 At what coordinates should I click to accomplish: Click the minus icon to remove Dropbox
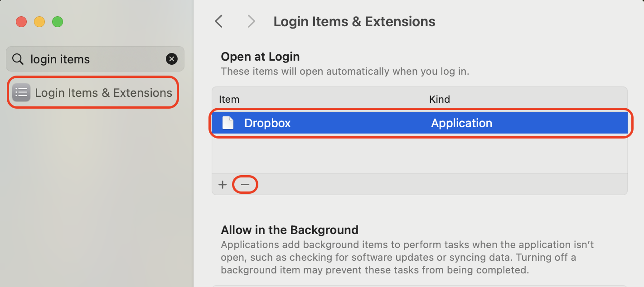245,184
